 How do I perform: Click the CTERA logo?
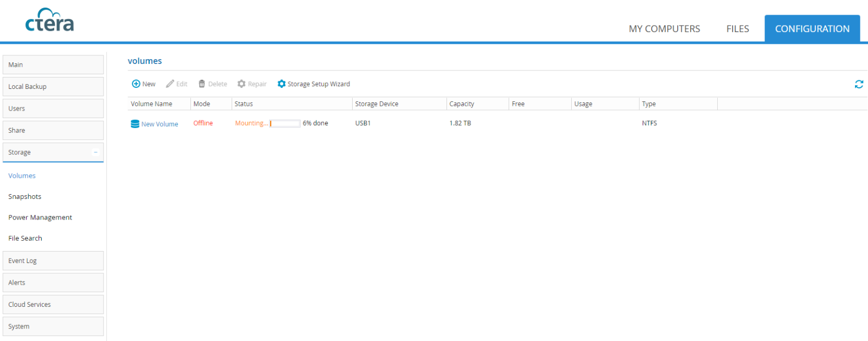(49, 21)
